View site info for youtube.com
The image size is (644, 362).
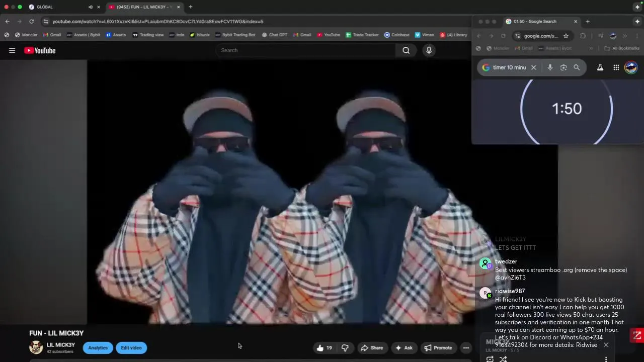click(46, 22)
